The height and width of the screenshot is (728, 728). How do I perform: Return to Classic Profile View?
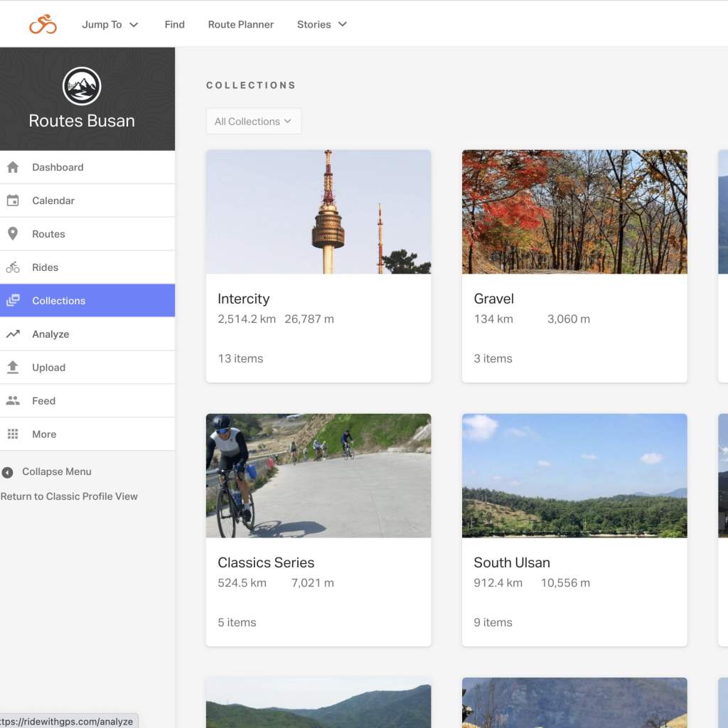[69, 496]
